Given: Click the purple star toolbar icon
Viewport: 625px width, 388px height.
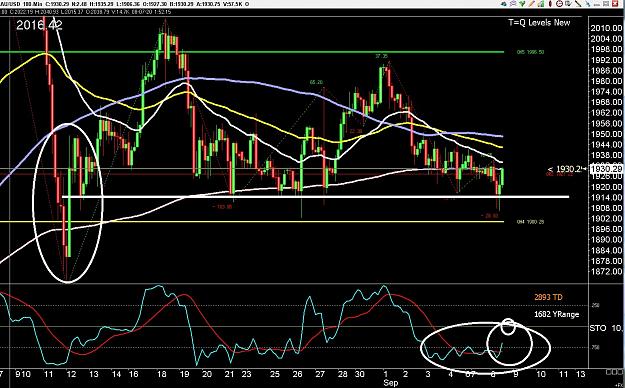Looking at the screenshot, I should [x=513, y=4].
